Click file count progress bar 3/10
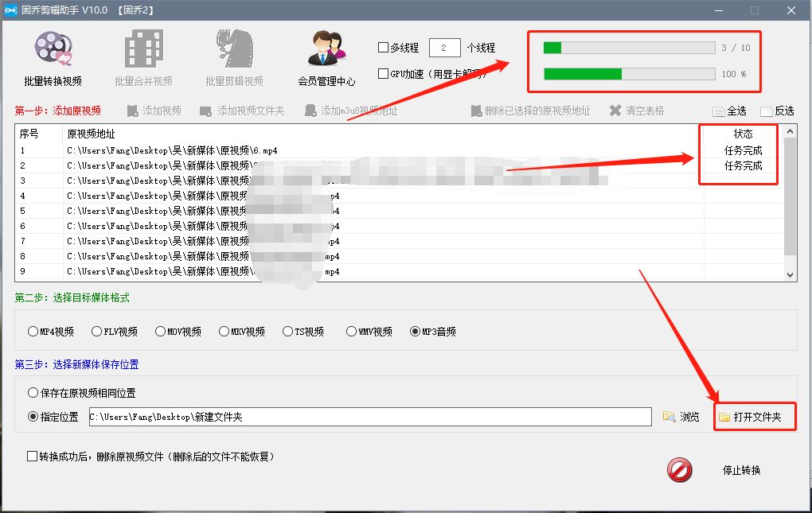812x513 pixels. pyautogui.click(x=629, y=48)
